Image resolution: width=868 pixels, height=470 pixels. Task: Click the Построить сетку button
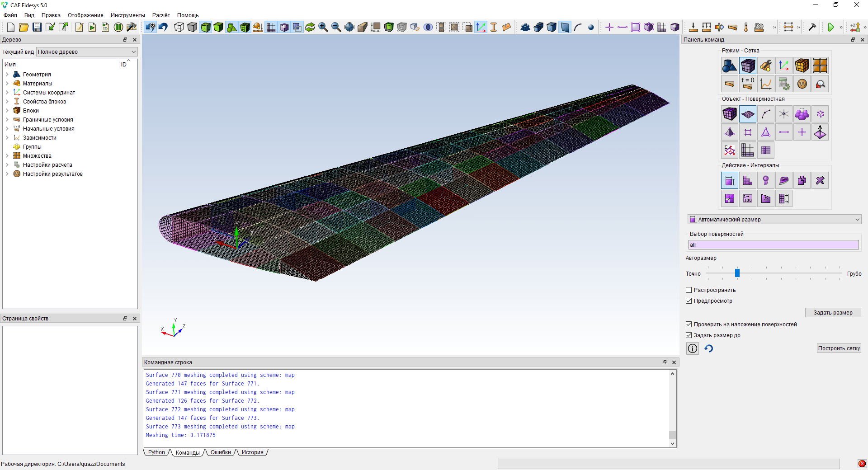pyautogui.click(x=839, y=348)
